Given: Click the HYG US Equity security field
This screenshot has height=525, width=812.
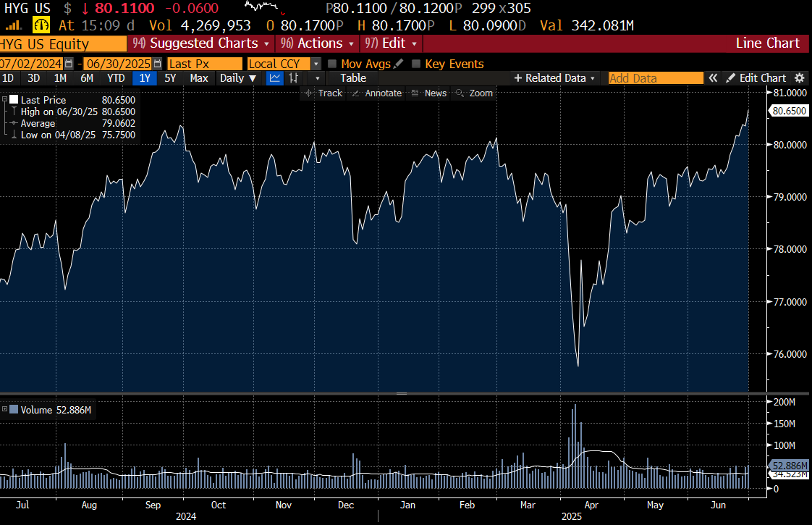Looking at the screenshot, I should [63, 44].
